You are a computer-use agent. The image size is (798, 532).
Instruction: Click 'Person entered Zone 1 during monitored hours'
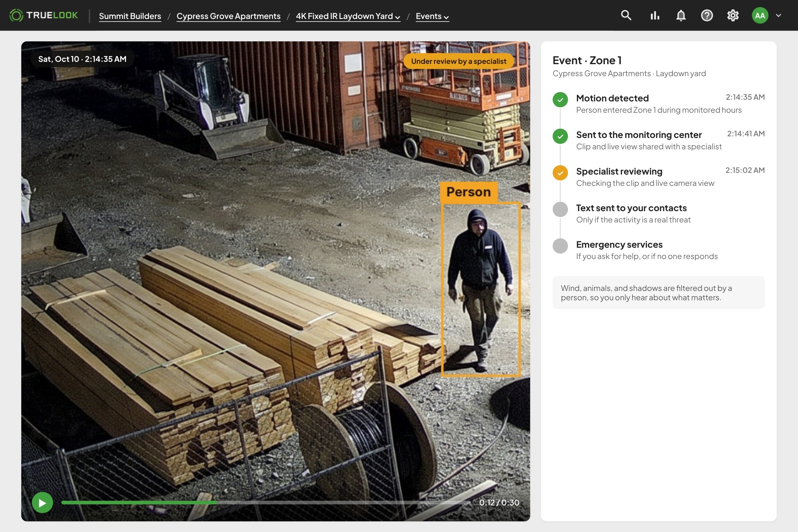pyautogui.click(x=659, y=110)
